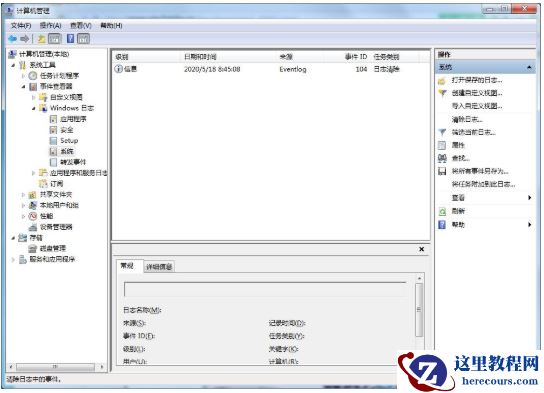
Task: Click the 事件查看器 icon in the tree
Action: point(33,86)
